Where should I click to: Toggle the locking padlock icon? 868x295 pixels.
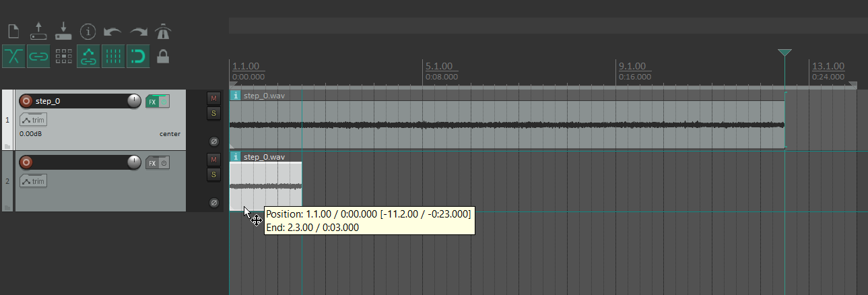click(162, 56)
